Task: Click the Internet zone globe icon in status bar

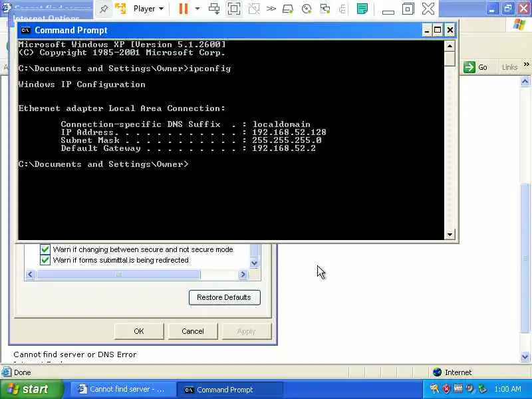Action: tap(437, 372)
